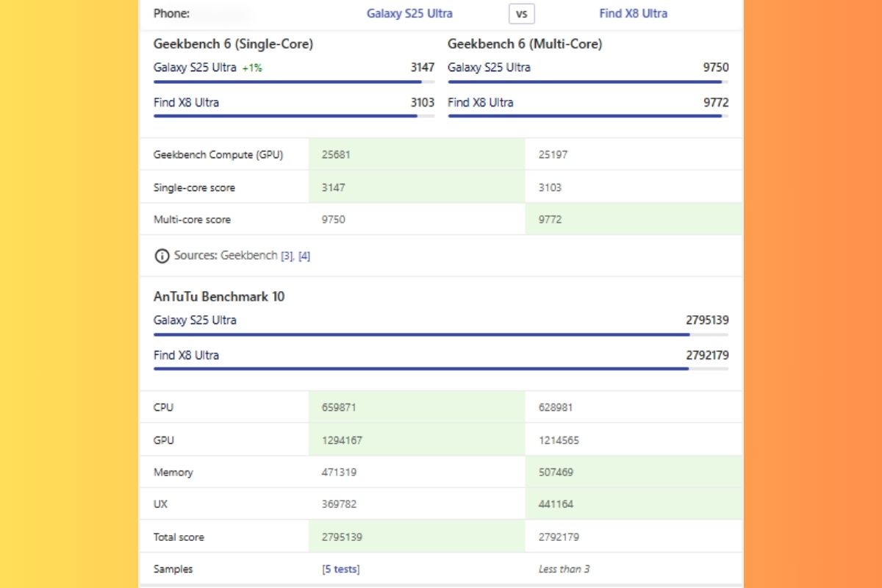Screen dimensions: 882x588
Task: Click 2795139 in the Total score row
Action: coord(342,537)
